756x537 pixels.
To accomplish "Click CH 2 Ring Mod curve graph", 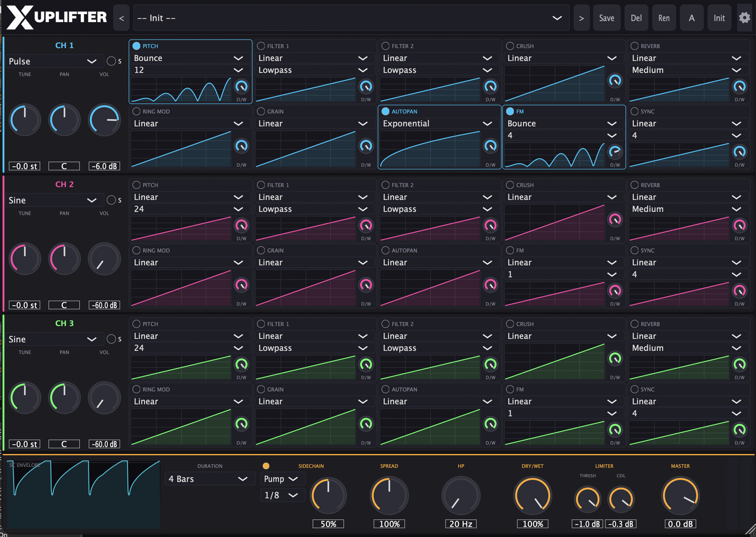I will [x=181, y=288].
